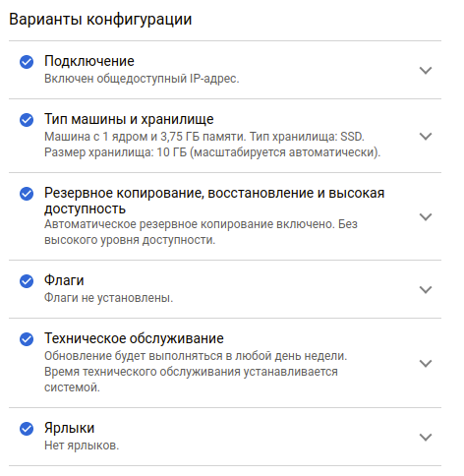
Task: Select the Техническое обслуживание section title
Action: 134,338
